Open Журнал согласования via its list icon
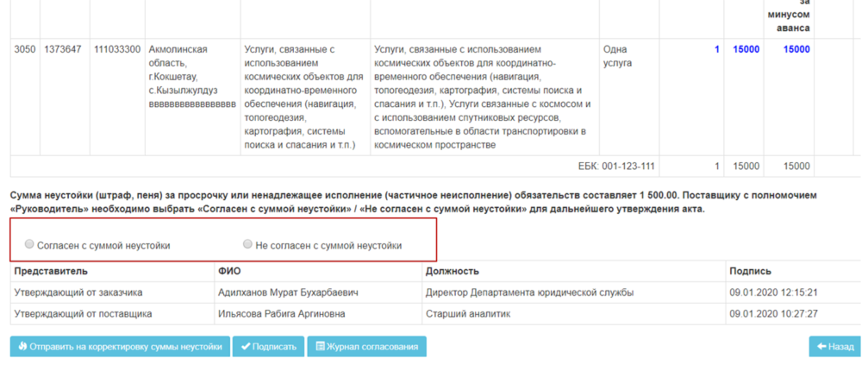The image size is (868, 371). click(322, 347)
